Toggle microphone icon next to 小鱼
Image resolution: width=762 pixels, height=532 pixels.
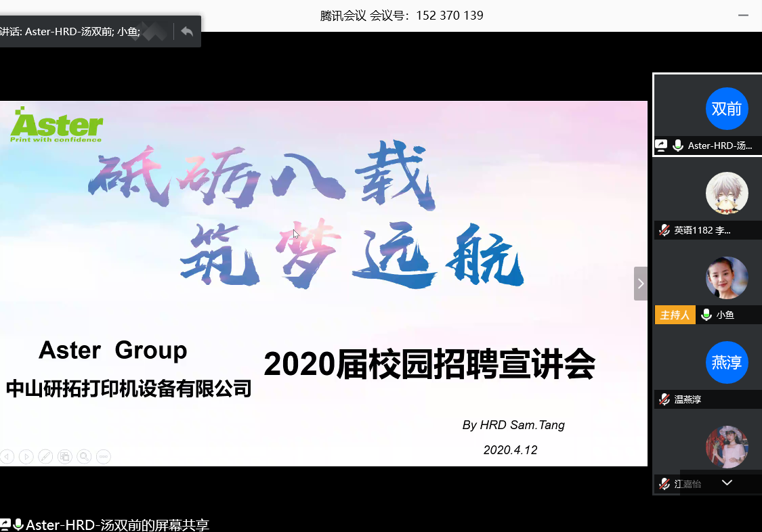[x=706, y=315]
